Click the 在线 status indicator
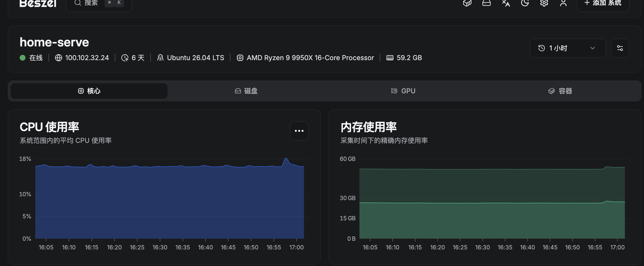Image resolution: width=644 pixels, height=266 pixels. (31, 58)
